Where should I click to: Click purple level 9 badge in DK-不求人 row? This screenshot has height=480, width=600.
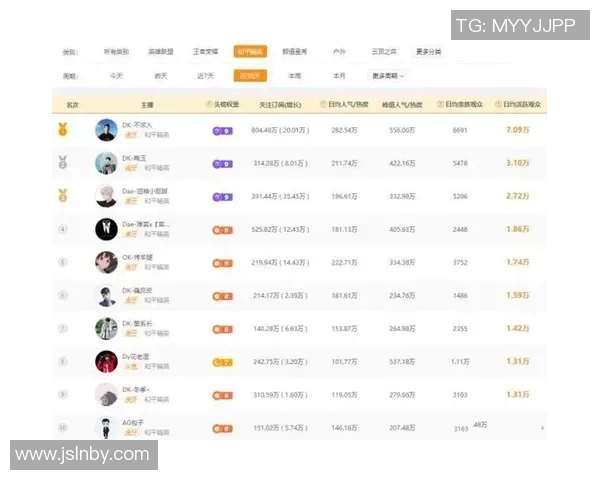coord(223,131)
